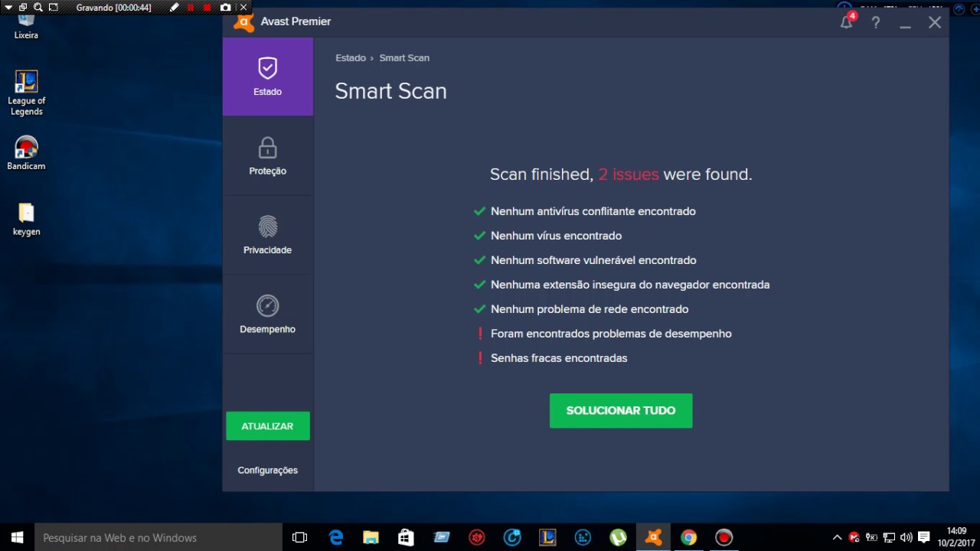The image size is (980, 551).
Task: Open the Estado shield tab in sidebar
Action: click(x=268, y=77)
